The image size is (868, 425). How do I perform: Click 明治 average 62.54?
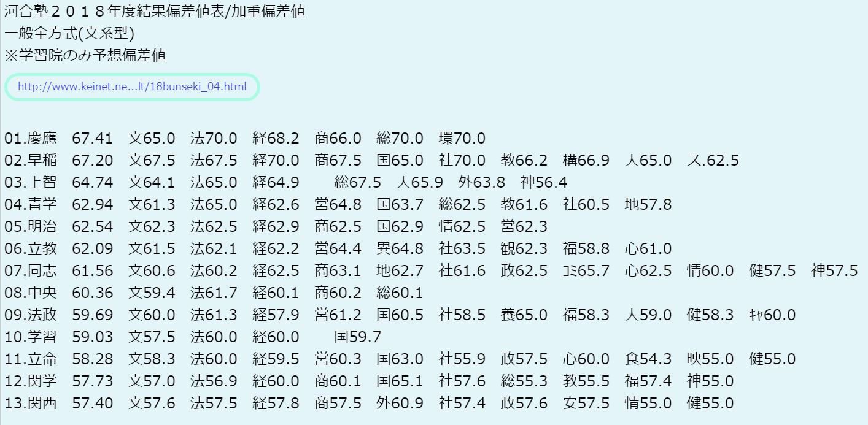93,227
